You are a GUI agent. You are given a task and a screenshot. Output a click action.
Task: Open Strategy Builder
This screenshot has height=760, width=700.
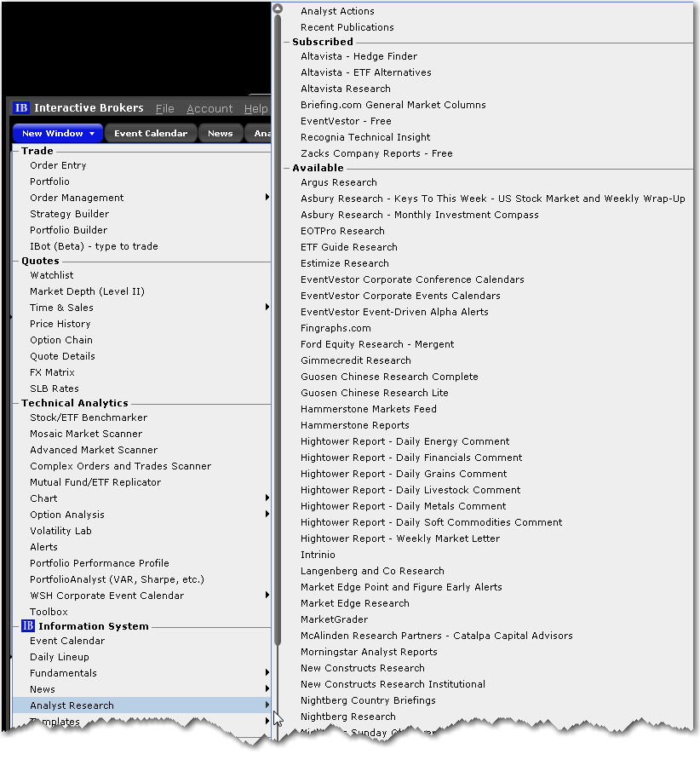point(69,214)
